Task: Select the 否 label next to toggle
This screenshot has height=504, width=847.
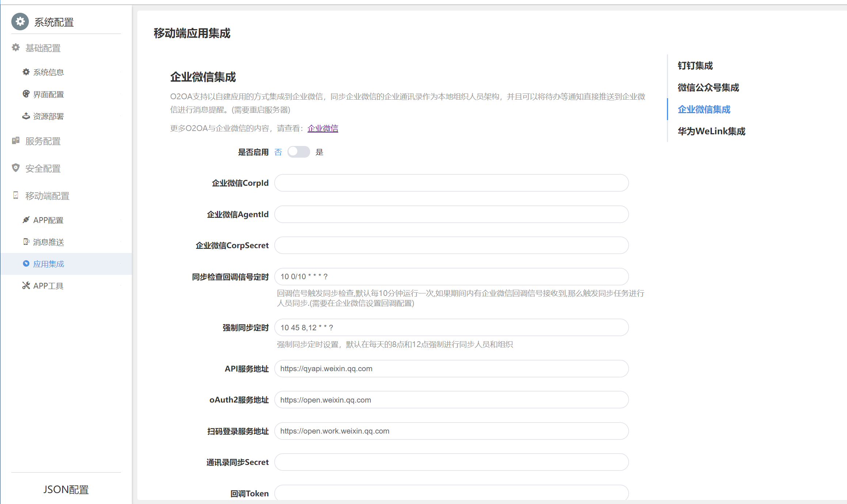Action: tap(278, 152)
